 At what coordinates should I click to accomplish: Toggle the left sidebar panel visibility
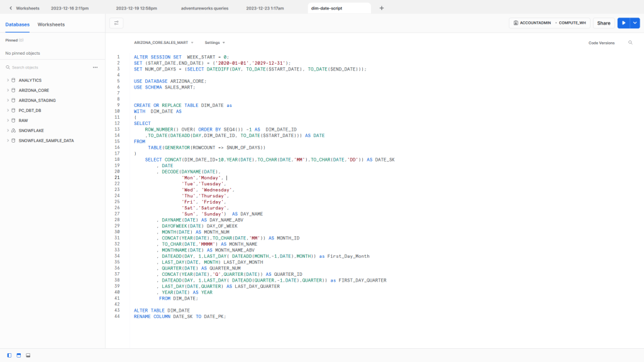click(9, 355)
